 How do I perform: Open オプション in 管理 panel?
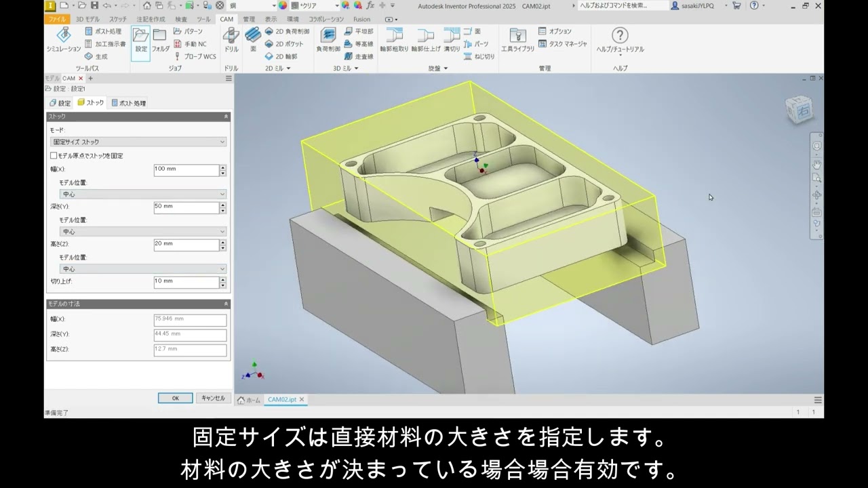click(x=555, y=31)
